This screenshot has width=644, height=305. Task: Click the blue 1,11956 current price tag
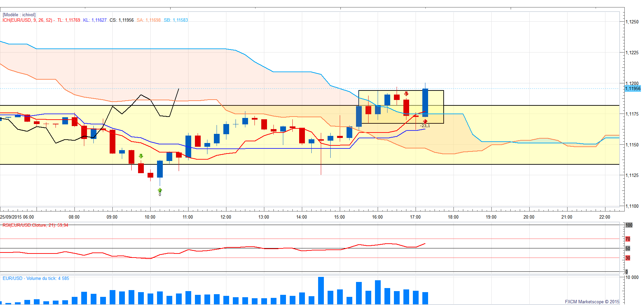(632, 88)
